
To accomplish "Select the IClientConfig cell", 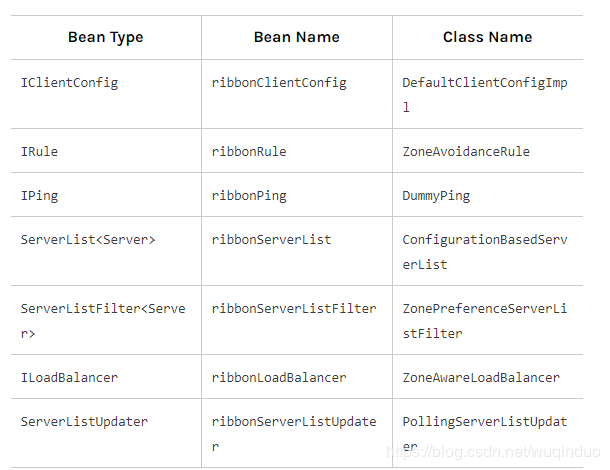I will tap(69, 83).
